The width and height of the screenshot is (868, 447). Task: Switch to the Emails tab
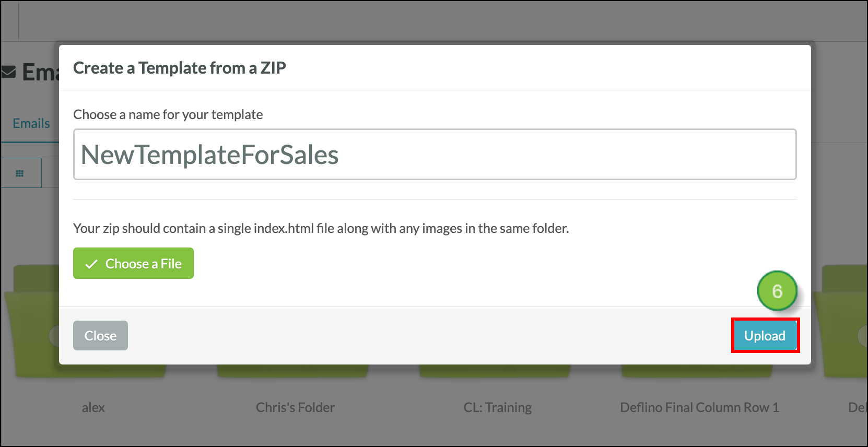pos(31,123)
